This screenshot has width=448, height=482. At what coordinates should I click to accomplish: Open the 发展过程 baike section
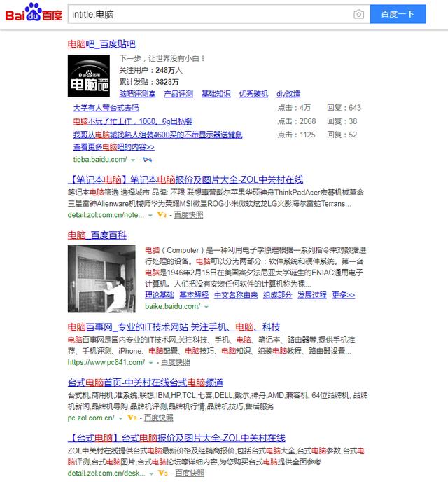point(312,295)
